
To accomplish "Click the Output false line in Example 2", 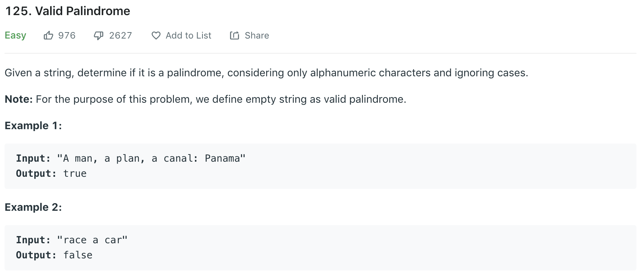I will (x=54, y=255).
